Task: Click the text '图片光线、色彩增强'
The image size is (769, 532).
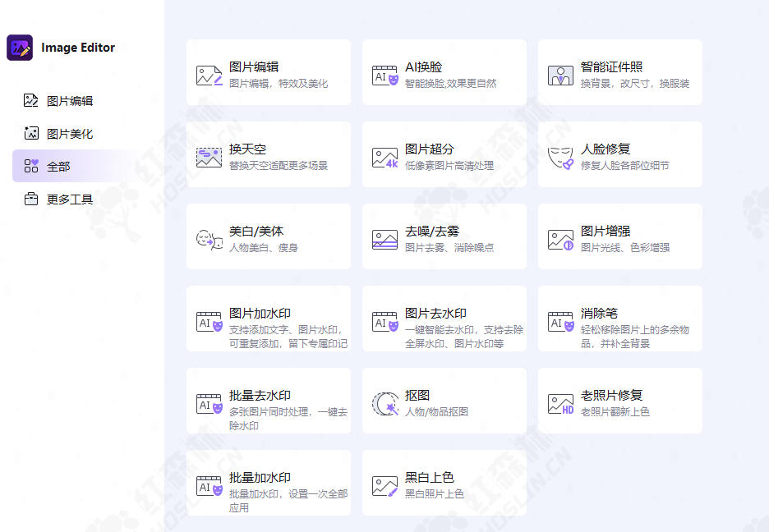Action: click(624, 249)
